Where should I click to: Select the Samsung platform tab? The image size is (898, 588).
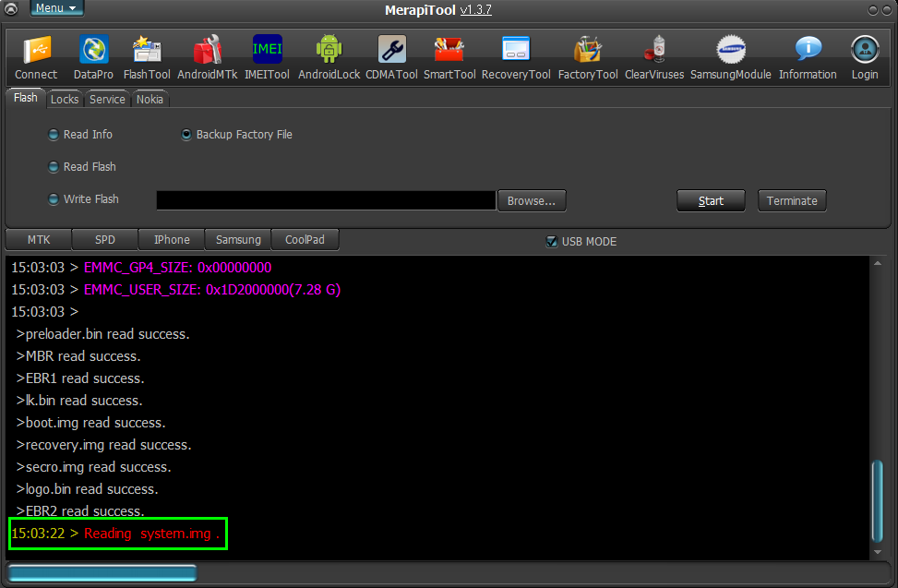pyautogui.click(x=238, y=240)
